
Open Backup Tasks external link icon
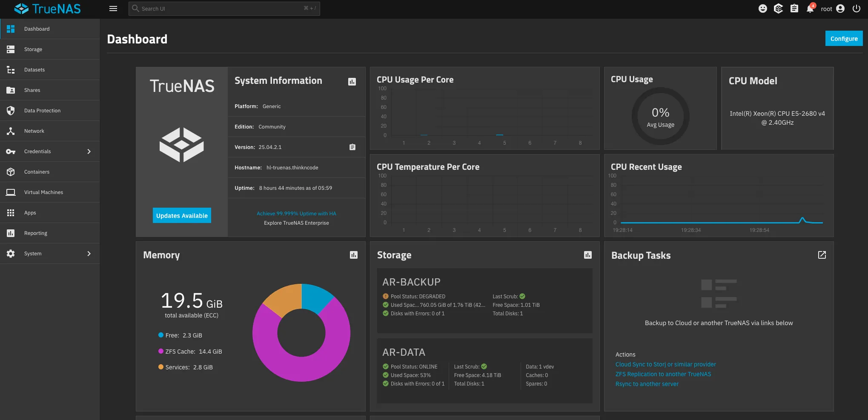(x=822, y=255)
